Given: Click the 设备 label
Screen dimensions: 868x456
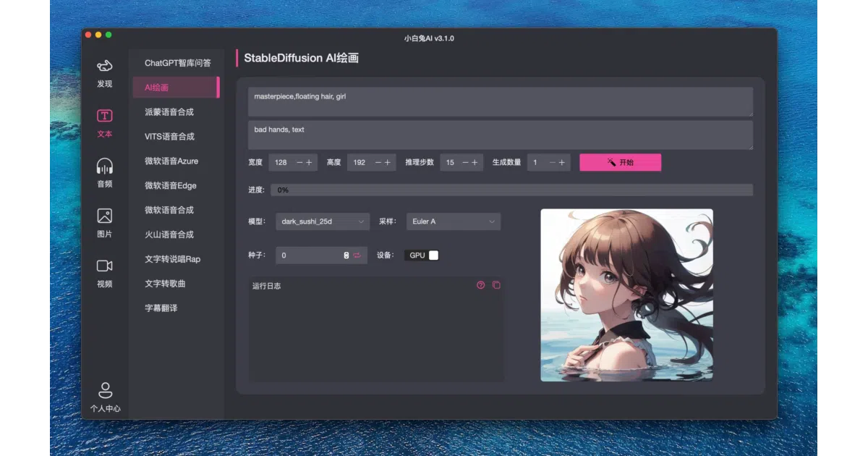Looking at the screenshot, I should [x=386, y=256].
